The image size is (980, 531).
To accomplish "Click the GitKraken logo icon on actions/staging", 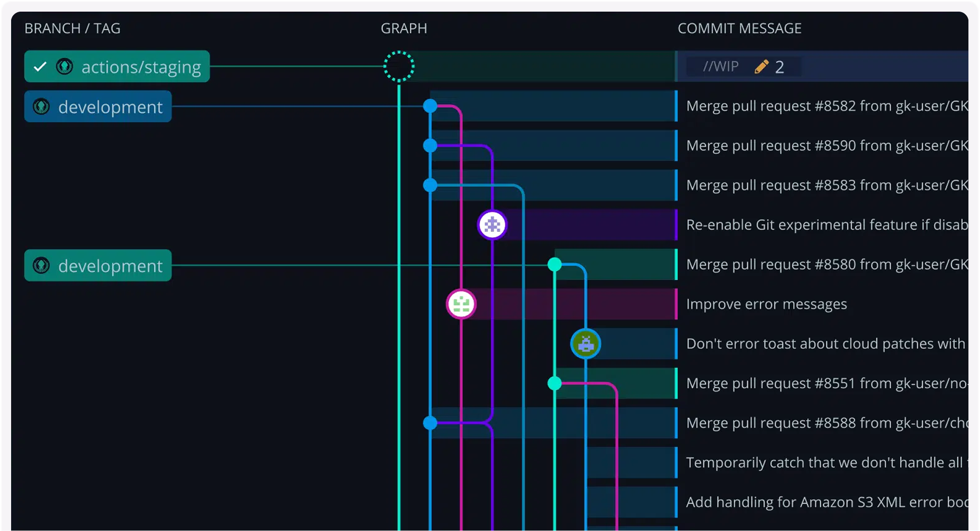I will pos(65,66).
